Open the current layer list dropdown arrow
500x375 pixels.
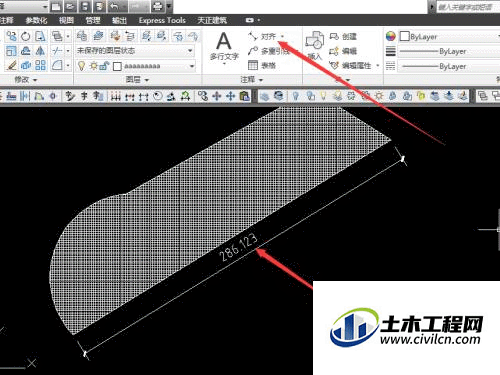coord(192,66)
